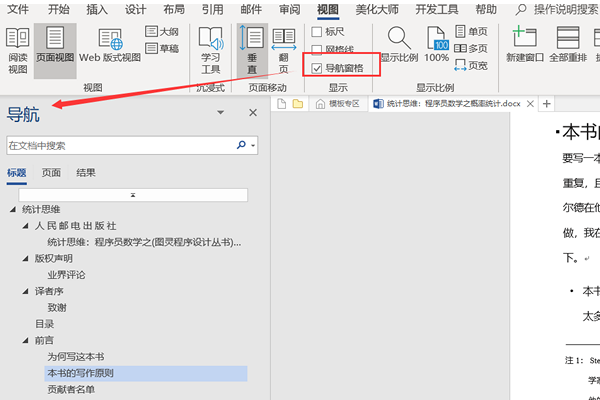Open the 文件 menu tab
This screenshot has height=400, width=600.
(x=18, y=9)
